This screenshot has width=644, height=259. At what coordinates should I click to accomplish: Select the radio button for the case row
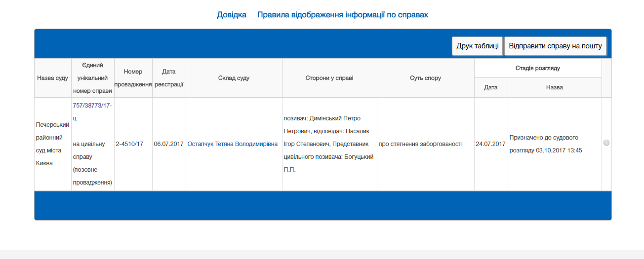606,143
